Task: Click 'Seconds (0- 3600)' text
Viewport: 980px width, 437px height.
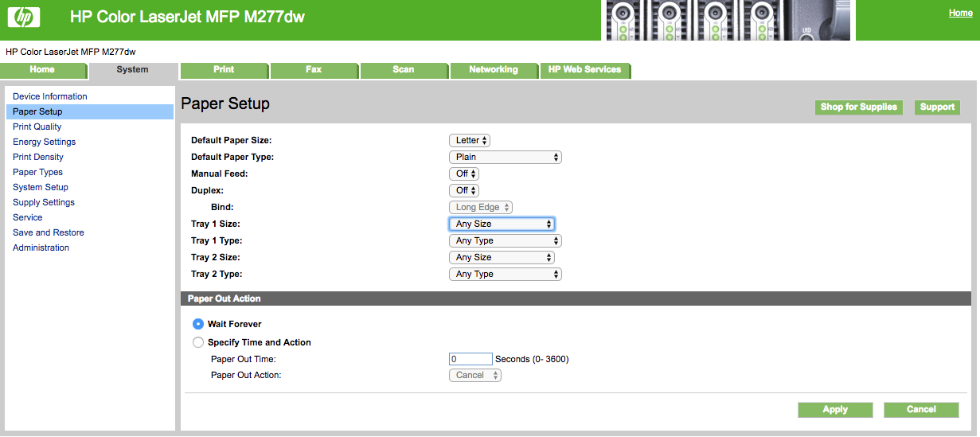Action: tap(532, 359)
